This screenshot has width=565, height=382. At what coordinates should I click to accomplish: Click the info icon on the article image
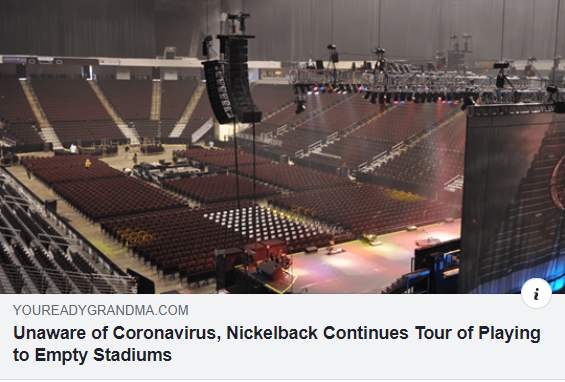(536, 293)
